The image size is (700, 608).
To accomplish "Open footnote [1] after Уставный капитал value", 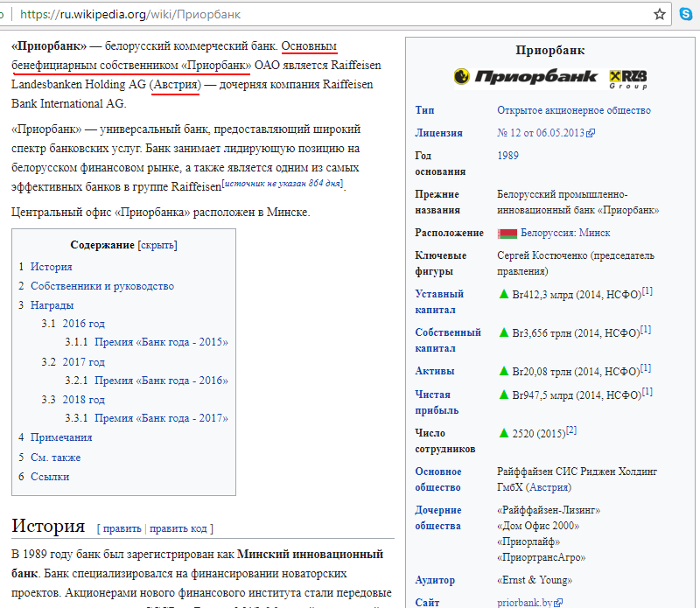I will point(647,291).
